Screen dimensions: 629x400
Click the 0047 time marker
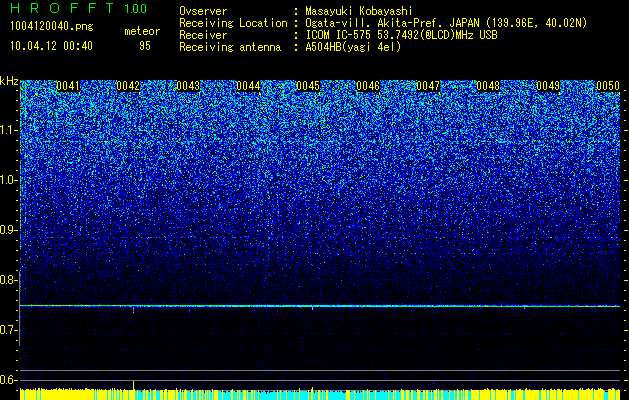[x=428, y=86]
